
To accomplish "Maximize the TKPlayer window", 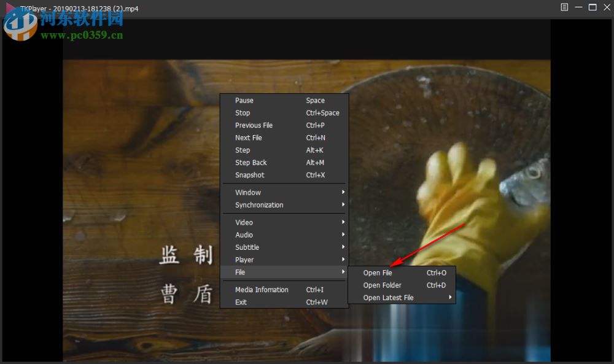I will 593,7.
